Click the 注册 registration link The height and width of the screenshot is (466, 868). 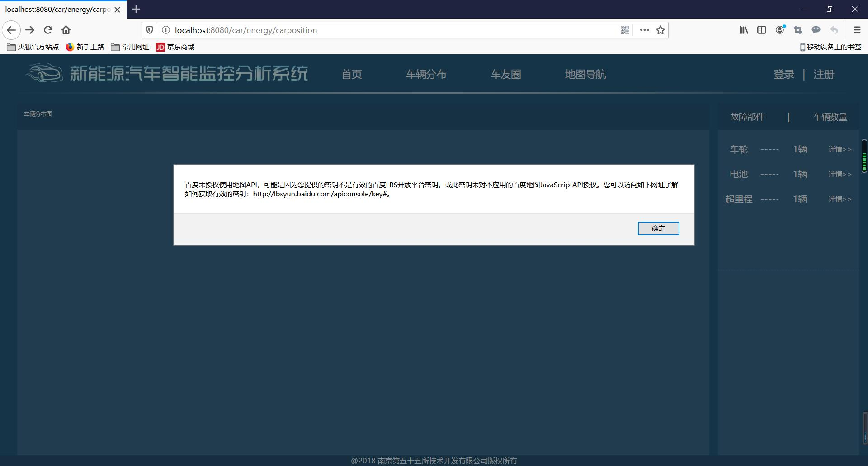tap(824, 74)
